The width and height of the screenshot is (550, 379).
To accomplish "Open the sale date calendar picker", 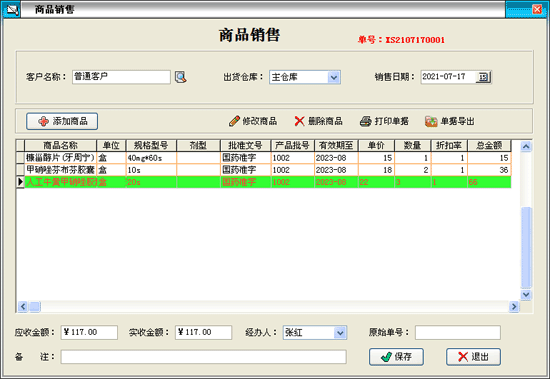I will pyautogui.click(x=483, y=77).
